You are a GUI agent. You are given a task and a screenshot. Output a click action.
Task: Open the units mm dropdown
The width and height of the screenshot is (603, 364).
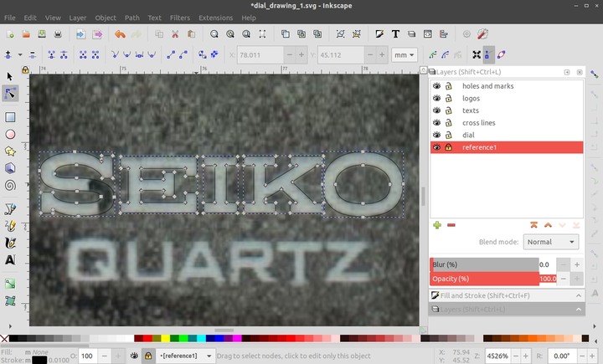[x=404, y=55]
